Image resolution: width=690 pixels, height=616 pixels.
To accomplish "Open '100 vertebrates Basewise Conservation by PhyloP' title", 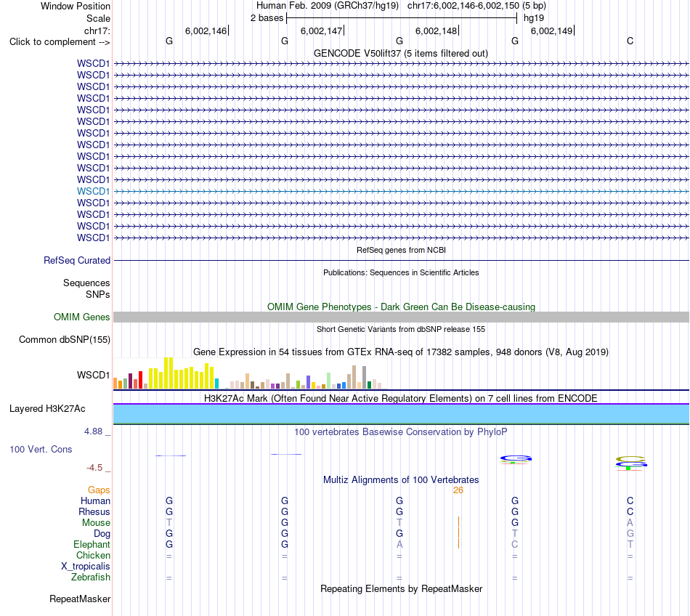I will coord(401,431).
